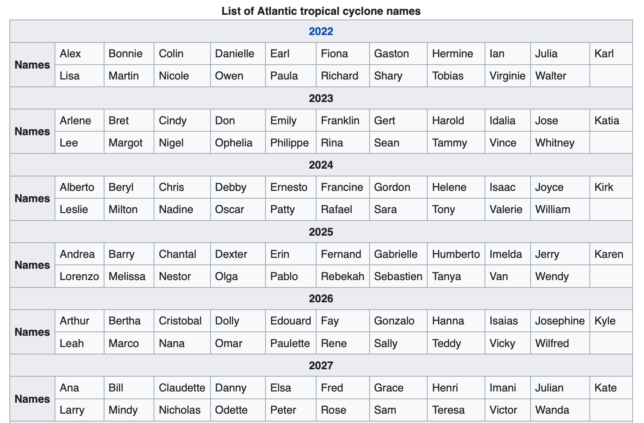Open the 2022 year link
This screenshot has width=644, height=423.
(x=321, y=32)
